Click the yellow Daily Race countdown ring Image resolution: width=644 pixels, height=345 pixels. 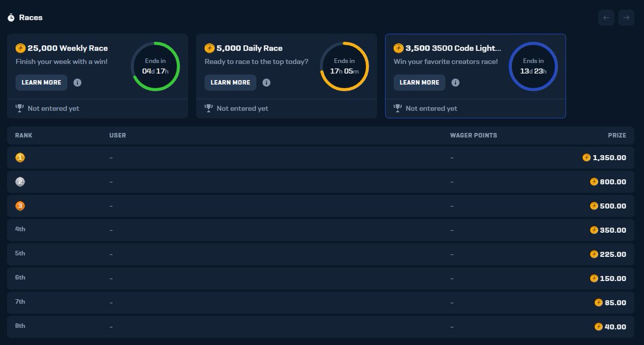(344, 67)
